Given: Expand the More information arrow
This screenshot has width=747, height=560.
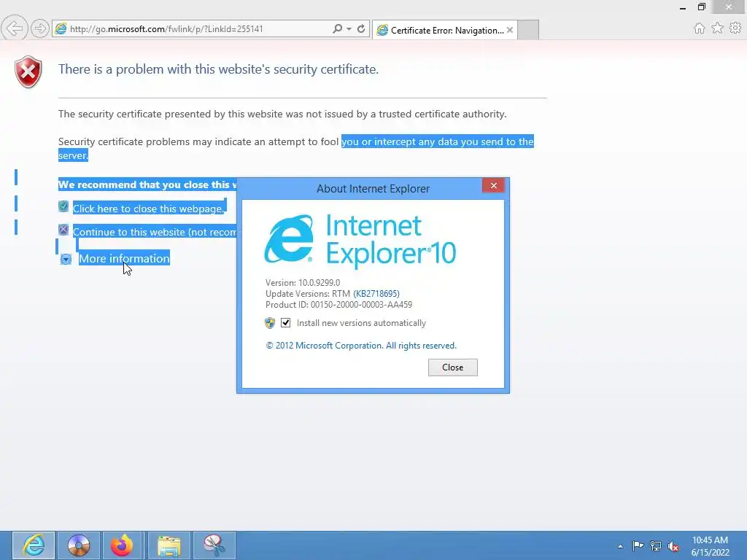Looking at the screenshot, I should tap(66, 259).
